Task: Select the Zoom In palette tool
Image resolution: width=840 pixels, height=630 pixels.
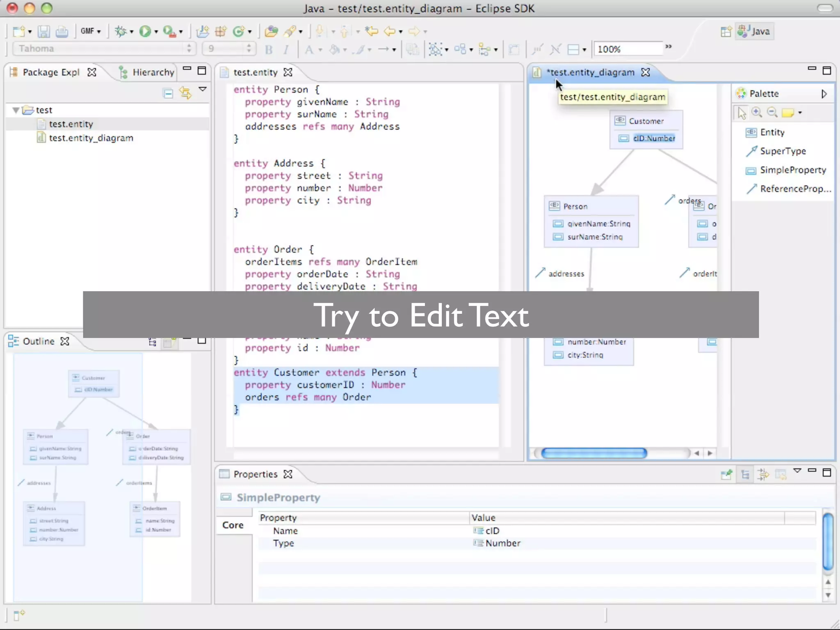Action: [757, 112]
